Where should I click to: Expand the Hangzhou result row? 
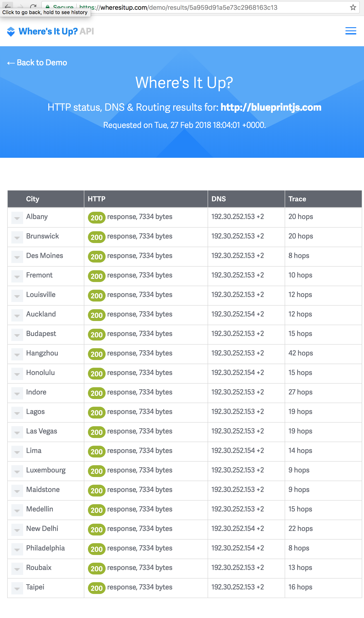click(17, 354)
